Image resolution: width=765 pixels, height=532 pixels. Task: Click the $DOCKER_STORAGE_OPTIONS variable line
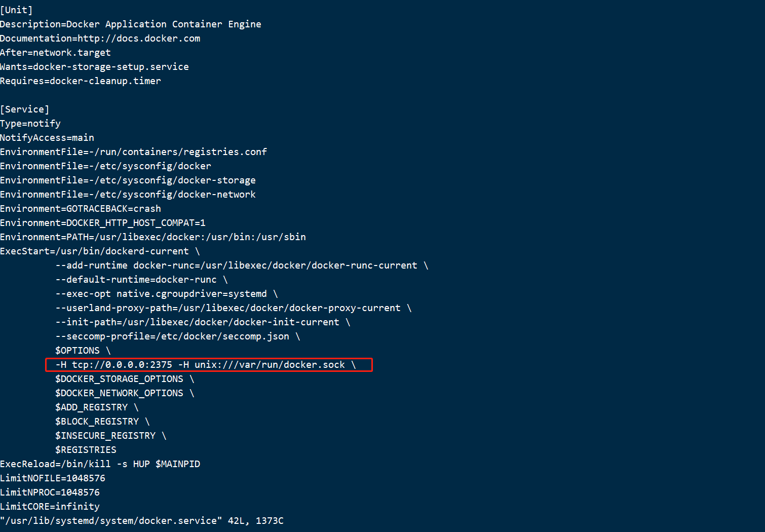[x=125, y=379]
